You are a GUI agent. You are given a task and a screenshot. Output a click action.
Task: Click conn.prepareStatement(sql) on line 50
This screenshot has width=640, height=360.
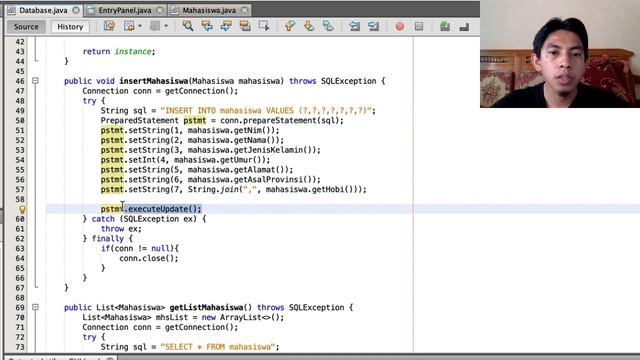pos(280,120)
